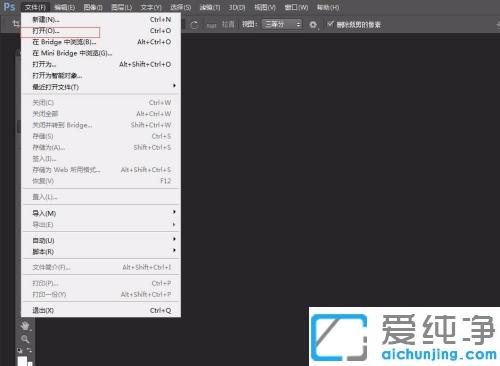
Task: Select the Hand tool in toolbox
Action: [25, 326]
